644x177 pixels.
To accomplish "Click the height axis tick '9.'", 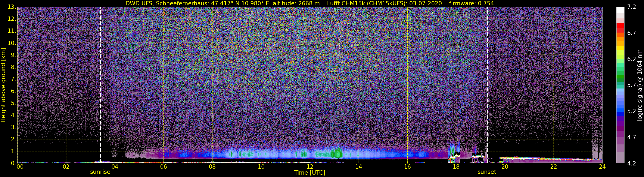I will 13,55.
